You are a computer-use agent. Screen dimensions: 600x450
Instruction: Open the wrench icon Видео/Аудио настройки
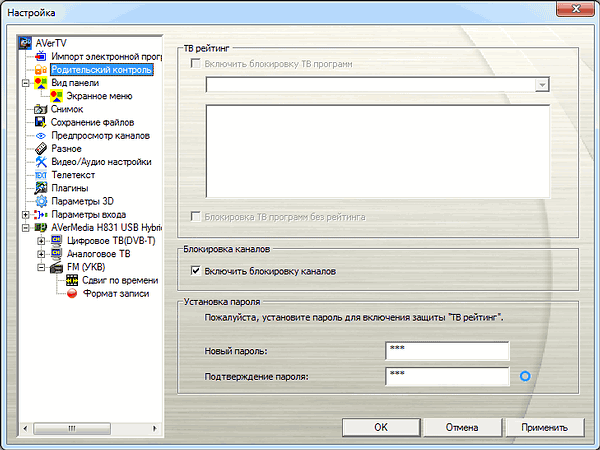tap(41, 161)
